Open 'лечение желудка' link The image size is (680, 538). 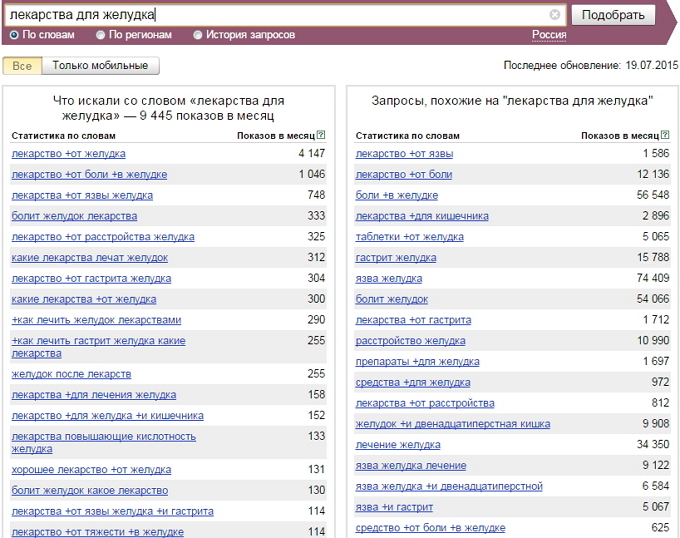click(x=398, y=445)
